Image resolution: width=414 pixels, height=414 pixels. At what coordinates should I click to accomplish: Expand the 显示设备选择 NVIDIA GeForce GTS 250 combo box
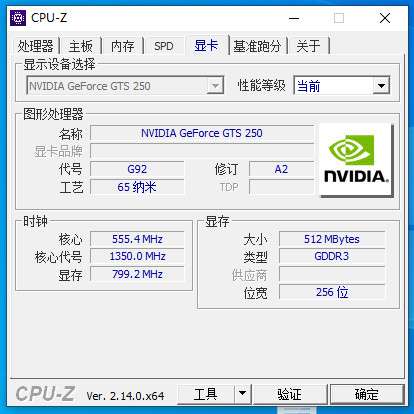pos(125,86)
